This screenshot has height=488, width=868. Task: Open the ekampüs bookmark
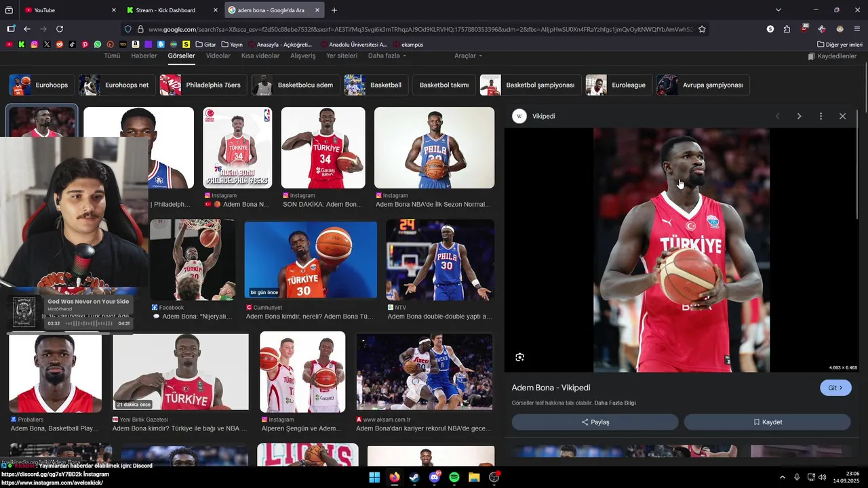coord(407,44)
